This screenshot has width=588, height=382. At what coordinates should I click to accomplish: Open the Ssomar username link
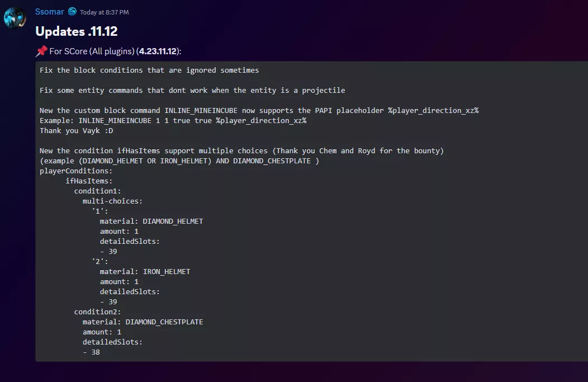(49, 12)
